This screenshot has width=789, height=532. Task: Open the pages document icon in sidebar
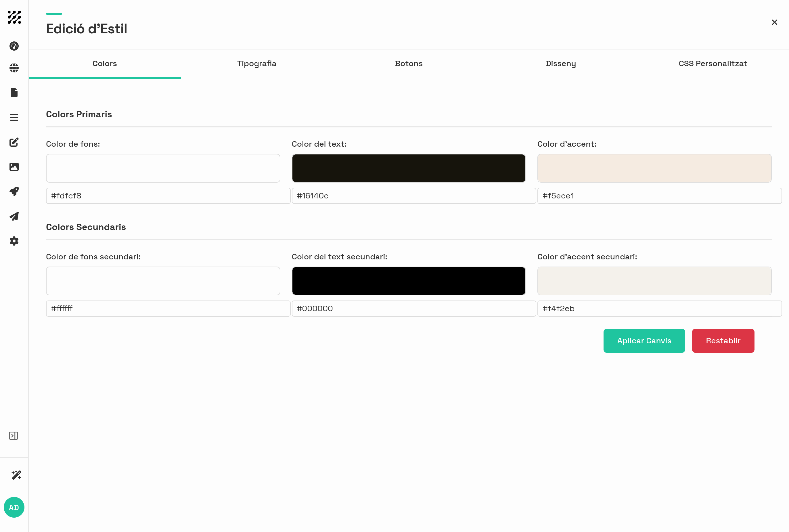pyautogui.click(x=14, y=93)
